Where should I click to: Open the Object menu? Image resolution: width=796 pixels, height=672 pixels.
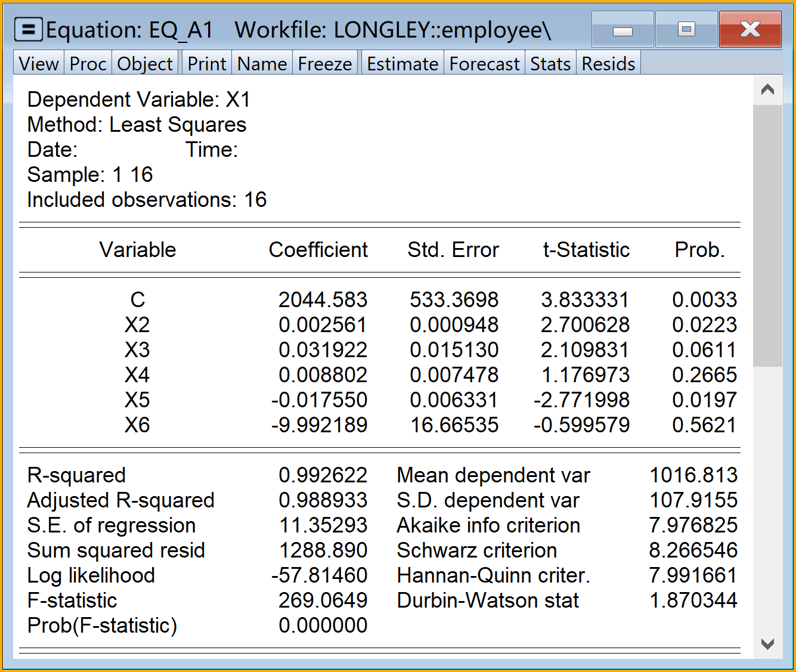145,63
